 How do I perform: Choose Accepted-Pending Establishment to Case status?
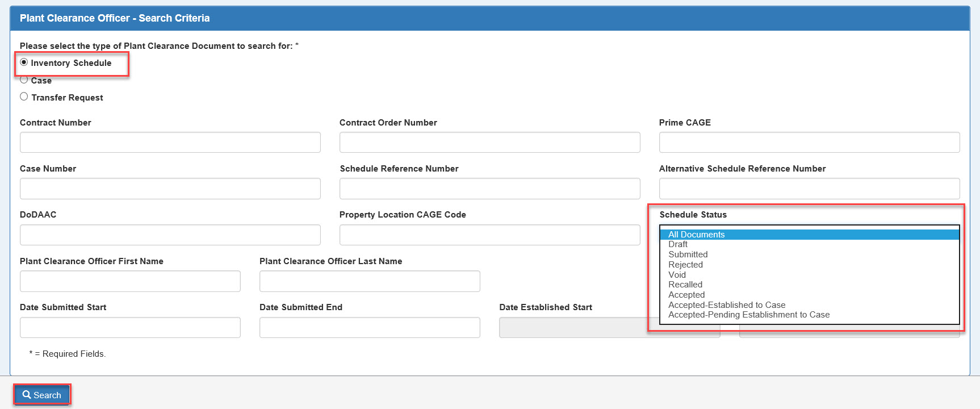pyautogui.click(x=809, y=315)
